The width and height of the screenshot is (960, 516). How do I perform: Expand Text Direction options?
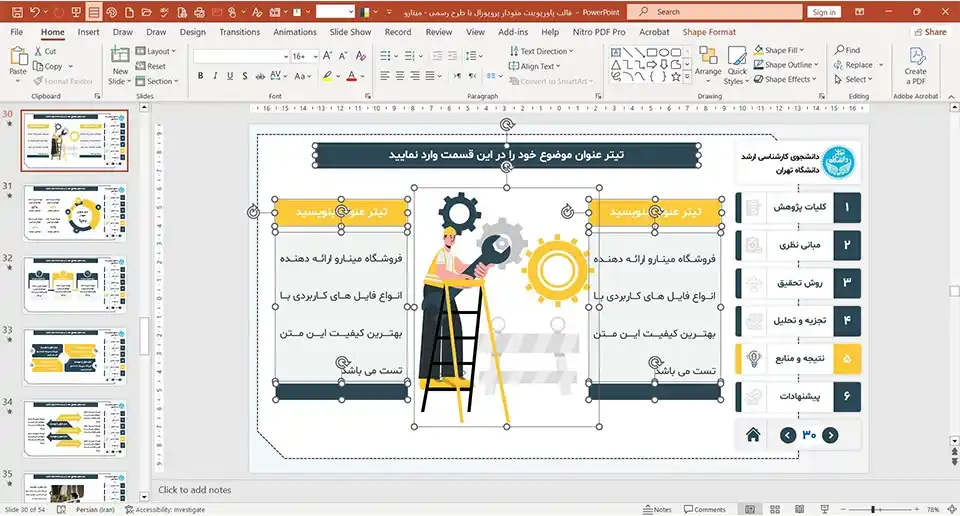tap(541, 51)
